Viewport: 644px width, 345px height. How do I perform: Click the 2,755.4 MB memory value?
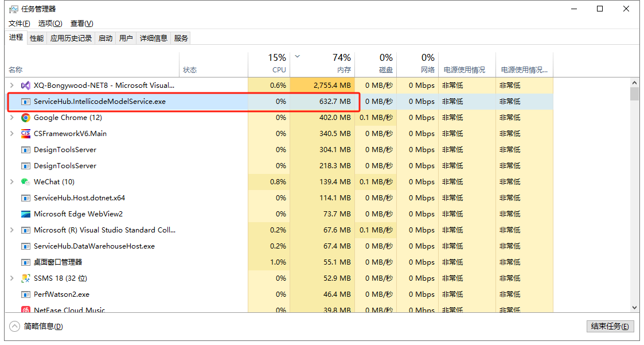[x=332, y=86]
